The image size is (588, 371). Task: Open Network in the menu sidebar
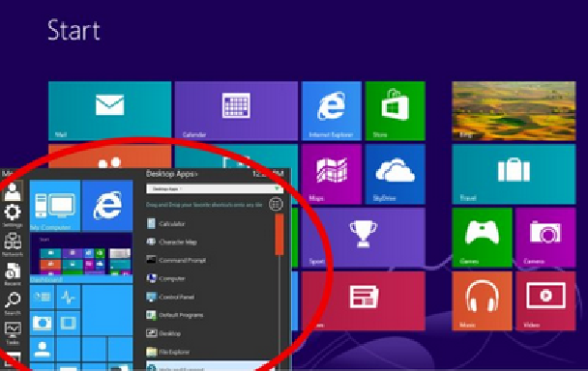coord(13,244)
